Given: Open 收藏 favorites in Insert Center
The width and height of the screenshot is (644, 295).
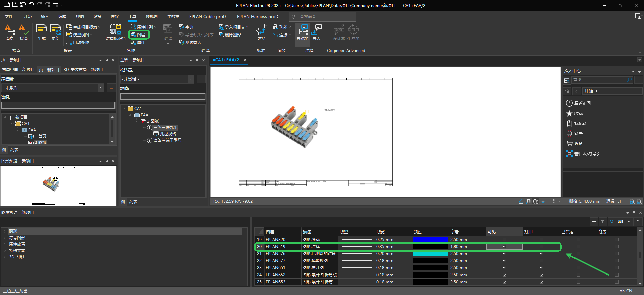Looking at the screenshot, I should coord(574,113).
